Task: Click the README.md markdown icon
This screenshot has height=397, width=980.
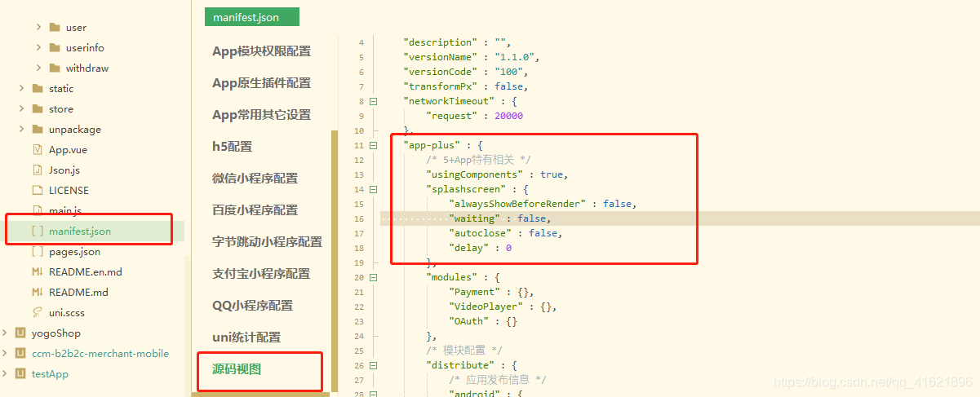Action: click(38, 292)
